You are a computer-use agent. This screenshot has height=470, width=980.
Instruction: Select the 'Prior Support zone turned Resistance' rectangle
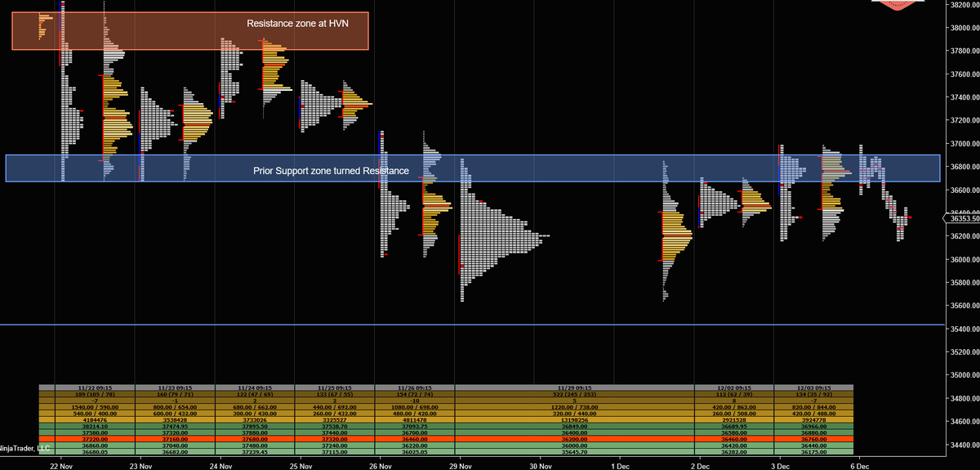click(x=473, y=168)
